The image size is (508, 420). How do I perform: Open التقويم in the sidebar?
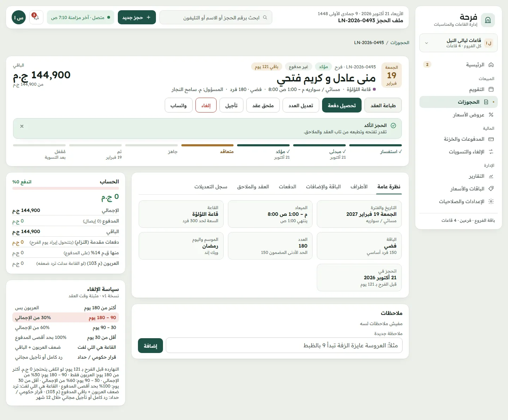pos(458,89)
